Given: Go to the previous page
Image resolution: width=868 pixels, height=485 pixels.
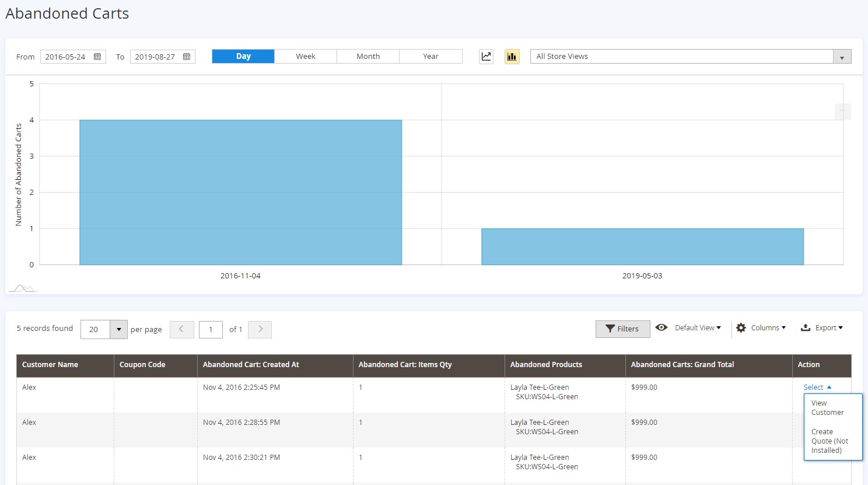Looking at the screenshot, I should click(x=181, y=329).
